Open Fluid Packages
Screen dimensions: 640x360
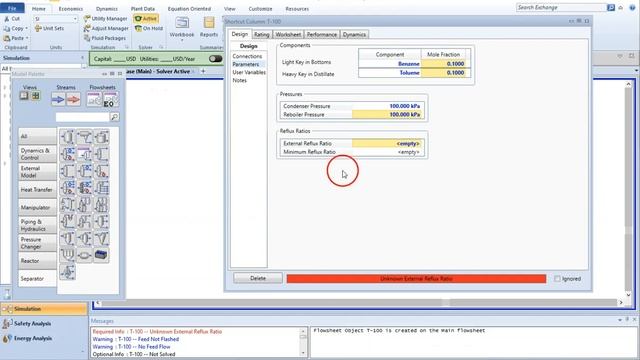105,38
